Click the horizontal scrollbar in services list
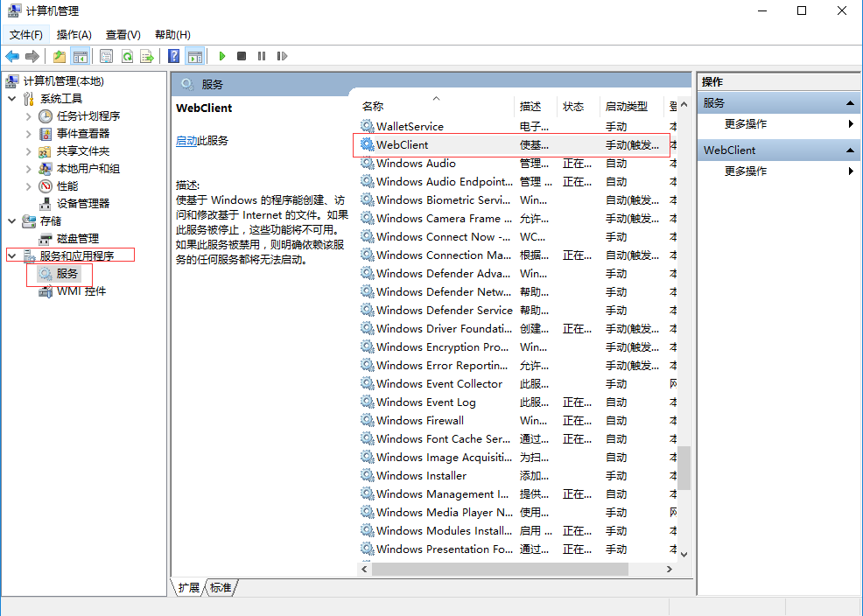The height and width of the screenshot is (616, 863). 499,569
